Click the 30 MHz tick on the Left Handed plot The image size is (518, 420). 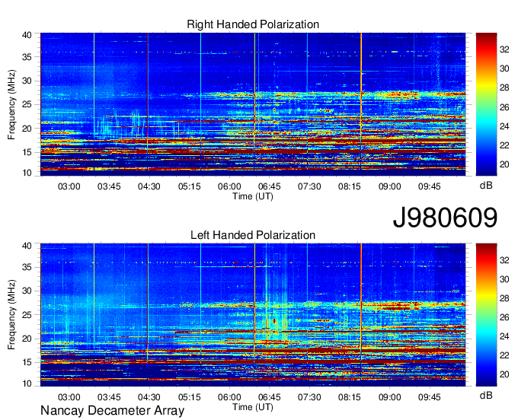[x=27, y=291]
